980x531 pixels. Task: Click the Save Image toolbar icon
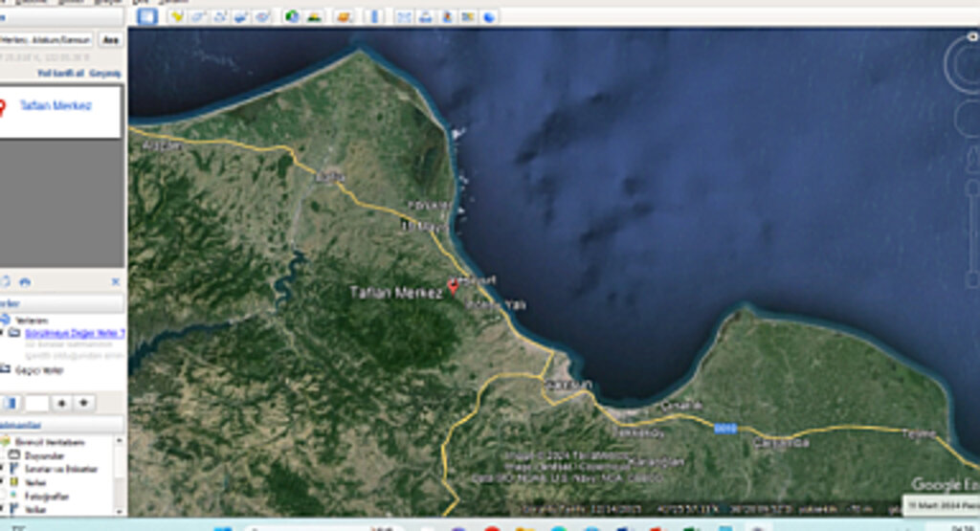coord(446,17)
